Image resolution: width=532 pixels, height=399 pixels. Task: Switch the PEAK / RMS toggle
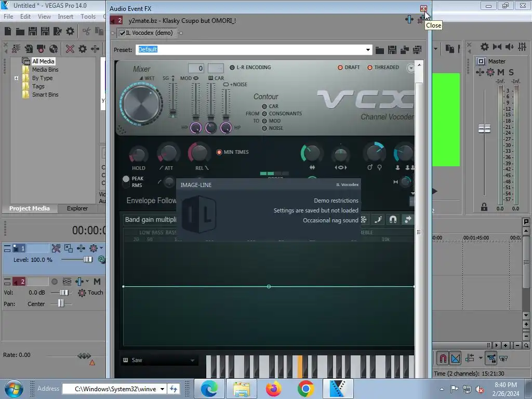coord(126,181)
